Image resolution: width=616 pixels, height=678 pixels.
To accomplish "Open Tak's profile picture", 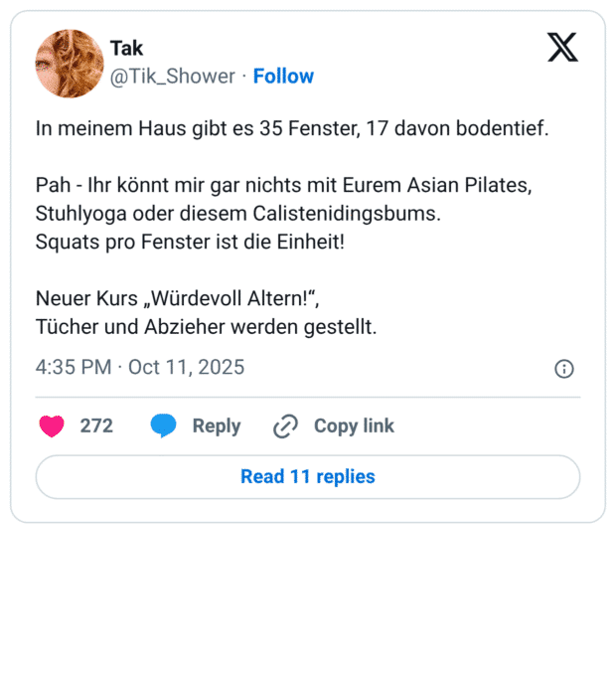I will 70,64.
